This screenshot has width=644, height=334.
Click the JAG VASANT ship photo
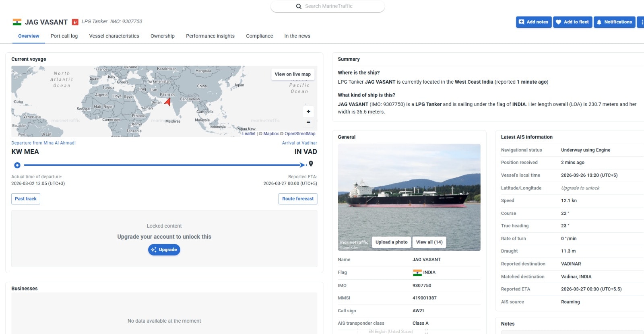point(409,189)
